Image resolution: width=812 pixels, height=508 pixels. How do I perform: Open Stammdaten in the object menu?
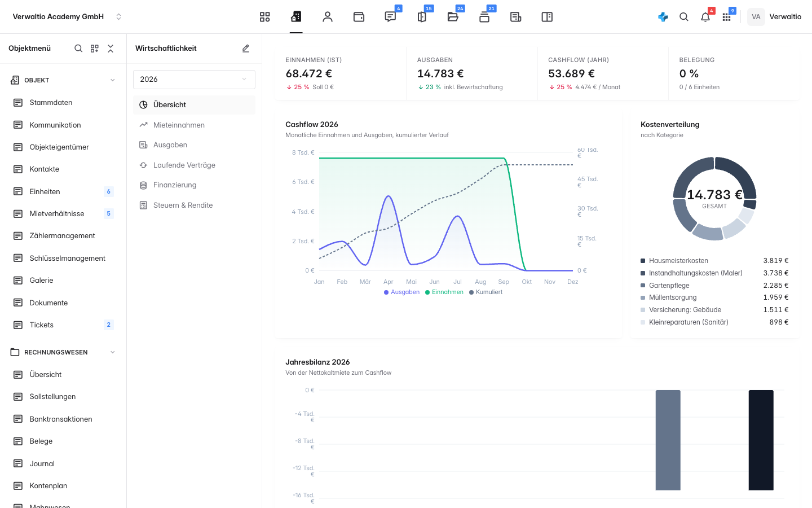coord(63,103)
